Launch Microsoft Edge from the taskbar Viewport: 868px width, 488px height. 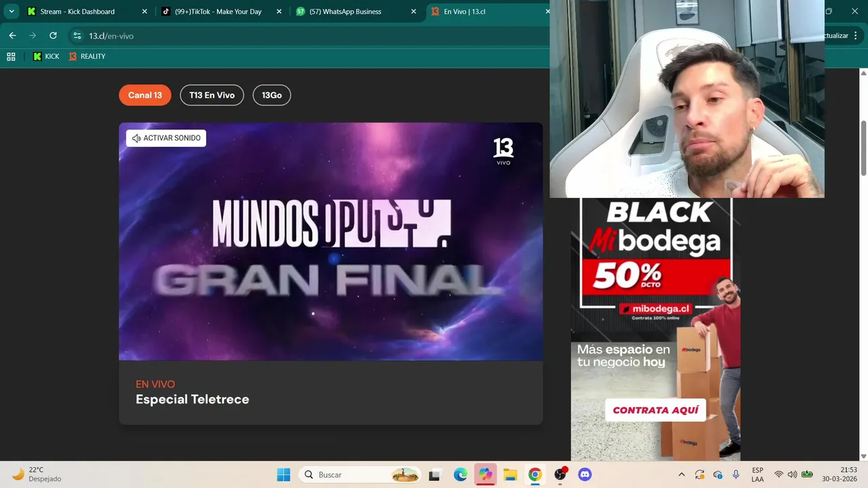click(460, 474)
